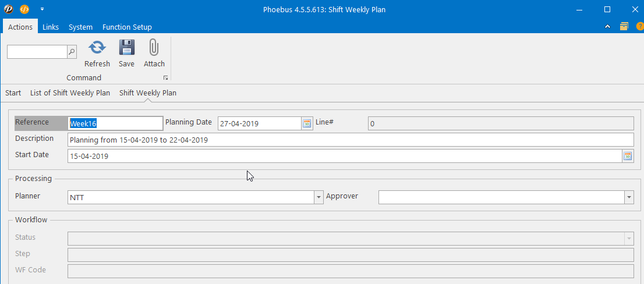Expand the Planner dropdown list
644x284 pixels.
coord(319,198)
